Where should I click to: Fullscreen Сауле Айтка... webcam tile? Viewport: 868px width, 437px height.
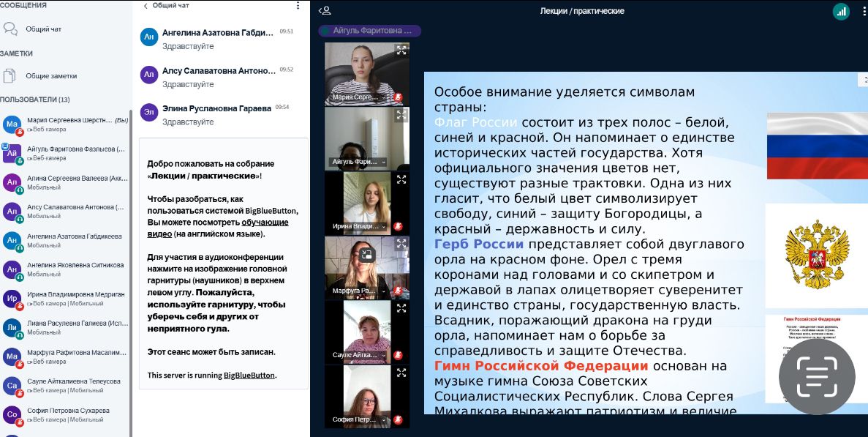pos(401,308)
